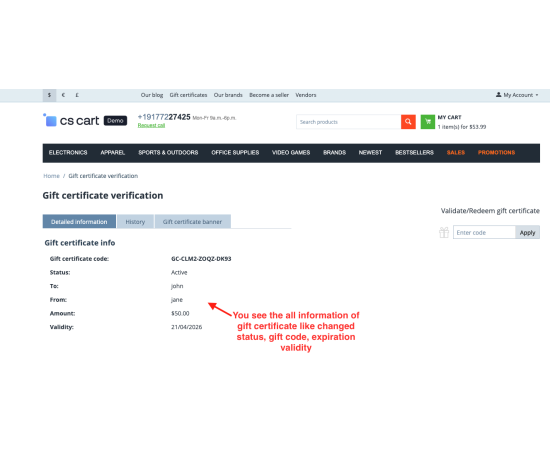This screenshot has width=550, height=450.
Task: Switch to the History tab
Action: coord(135,222)
